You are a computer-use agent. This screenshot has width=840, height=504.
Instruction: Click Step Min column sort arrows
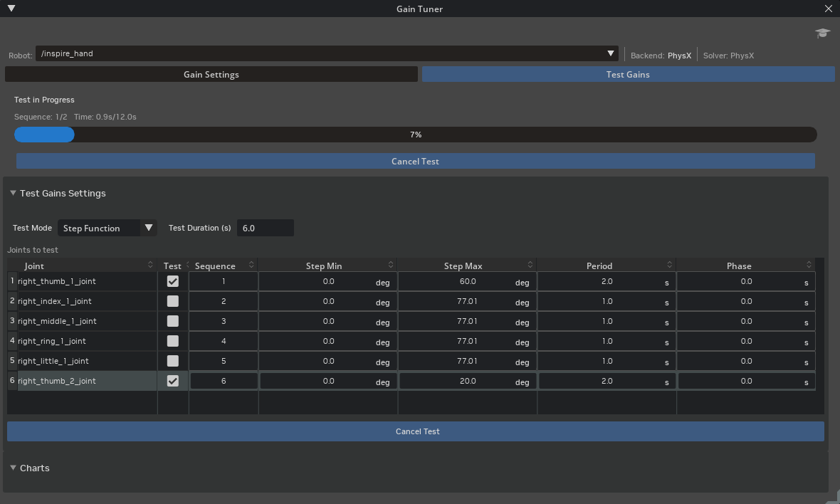[x=391, y=265]
